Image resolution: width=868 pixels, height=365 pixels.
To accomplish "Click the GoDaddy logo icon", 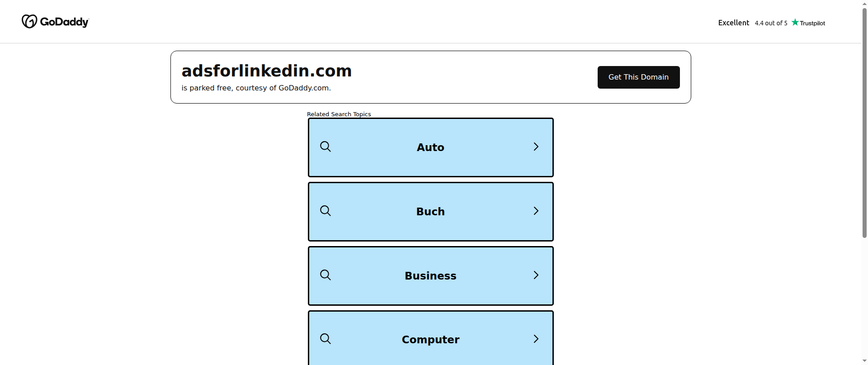I will tap(29, 21).
